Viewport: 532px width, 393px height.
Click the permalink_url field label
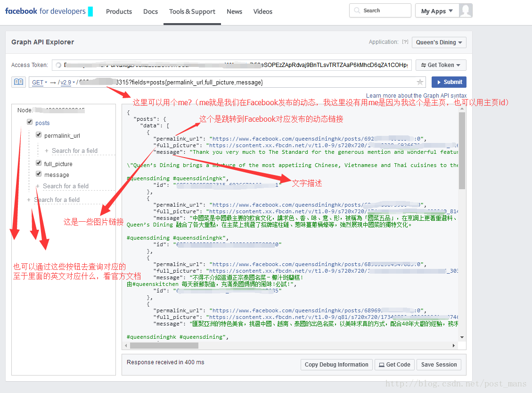(x=62, y=136)
